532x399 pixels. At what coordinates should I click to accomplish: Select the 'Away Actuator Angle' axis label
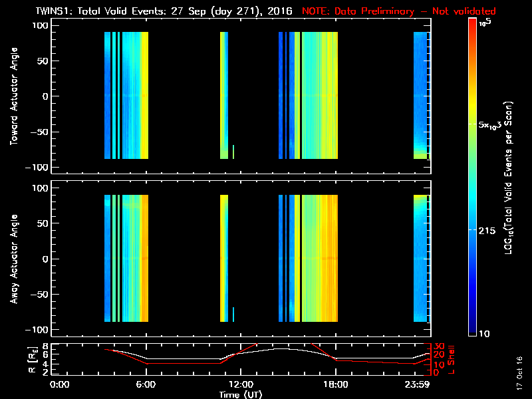(13, 259)
